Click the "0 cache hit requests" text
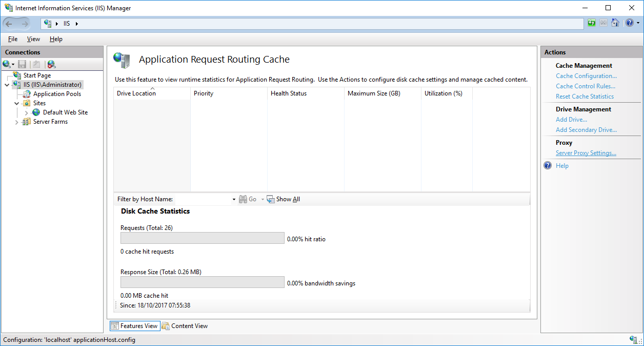644x346 pixels. tap(147, 252)
